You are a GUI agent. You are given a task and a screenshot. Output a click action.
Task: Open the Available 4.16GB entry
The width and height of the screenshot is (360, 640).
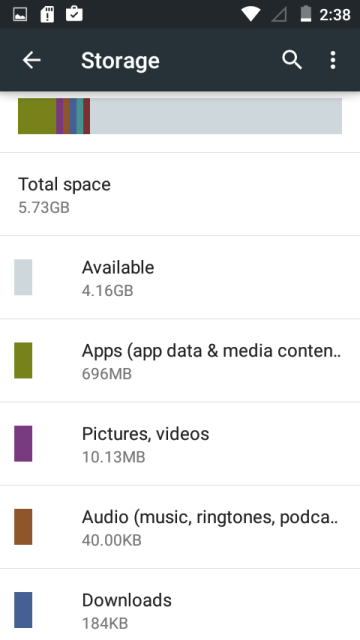(180, 278)
